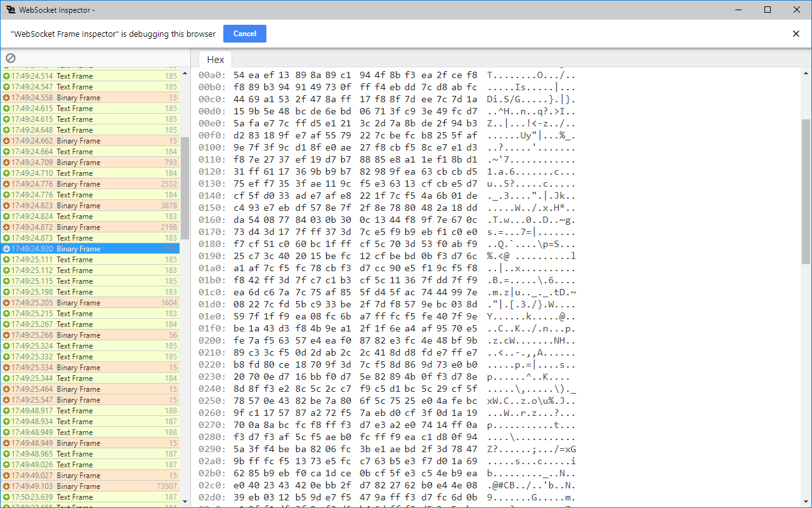812x508 pixels.
Task: Click orange arrow icon on 17:49:24.872 row
Action: point(6,227)
